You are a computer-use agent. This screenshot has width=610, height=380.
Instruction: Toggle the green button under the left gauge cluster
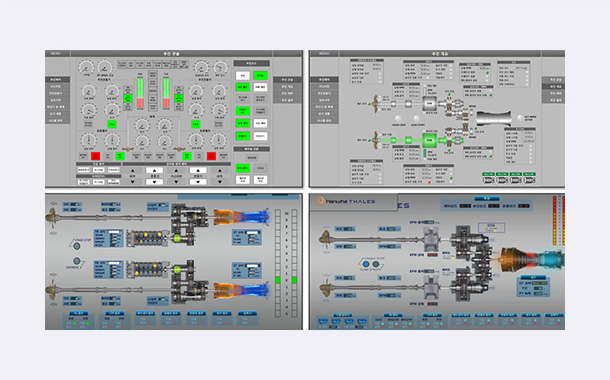coord(112,124)
